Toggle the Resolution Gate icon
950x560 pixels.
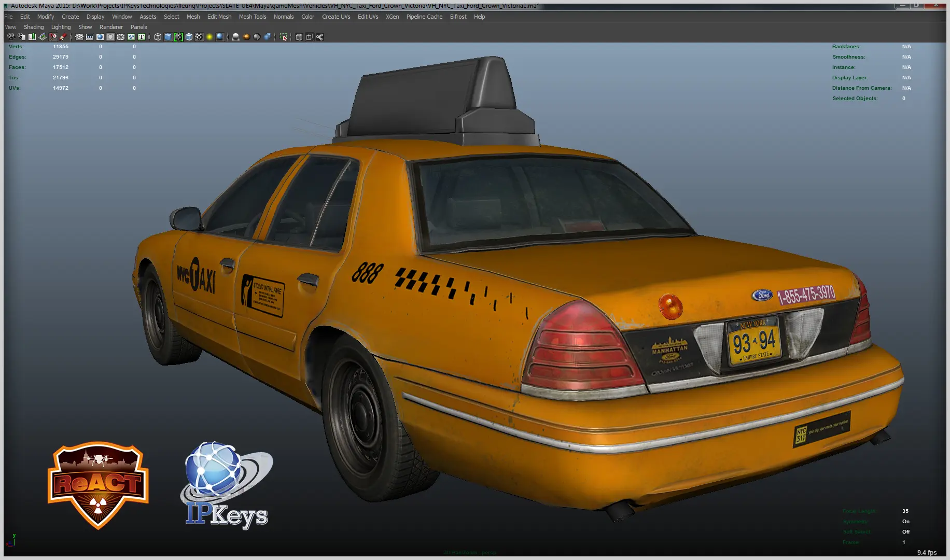pyautogui.click(x=100, y=37)
